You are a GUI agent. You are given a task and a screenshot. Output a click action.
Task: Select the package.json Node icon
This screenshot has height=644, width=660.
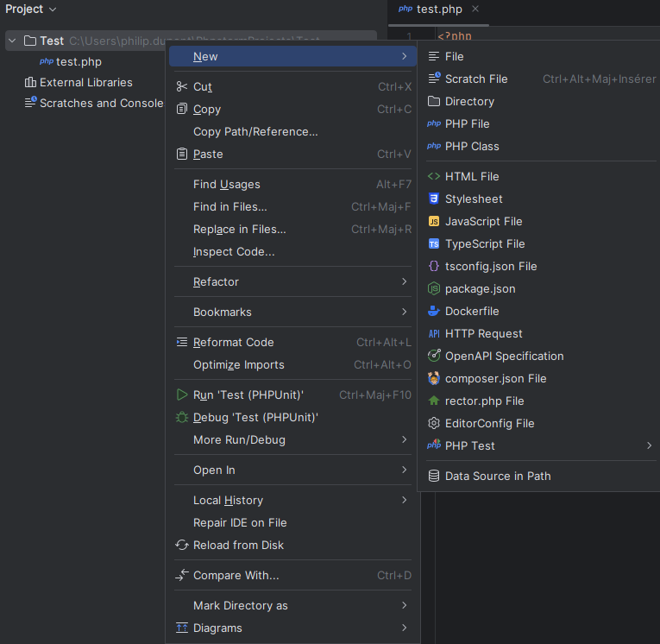pyautogui.click(x=434, y=288)
